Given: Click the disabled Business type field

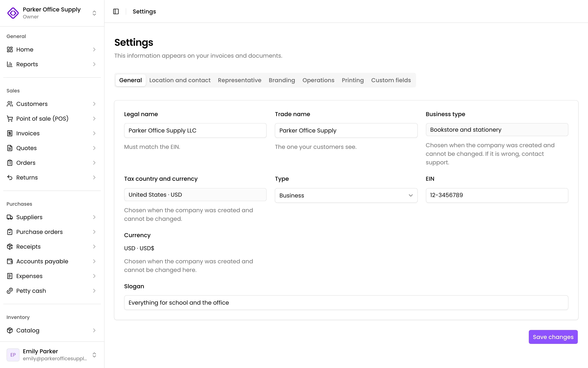Looking at the screenshot, I should tap(497, 130).
